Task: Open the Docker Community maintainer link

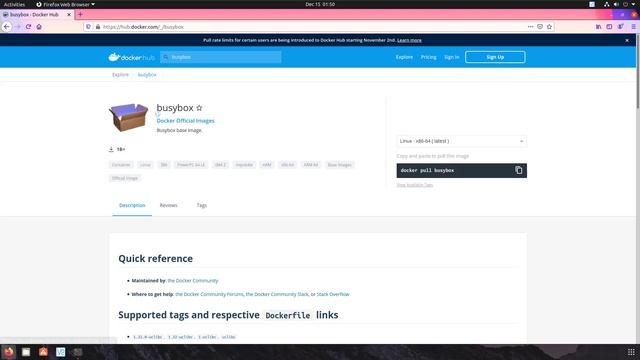Action: [193, 281]
